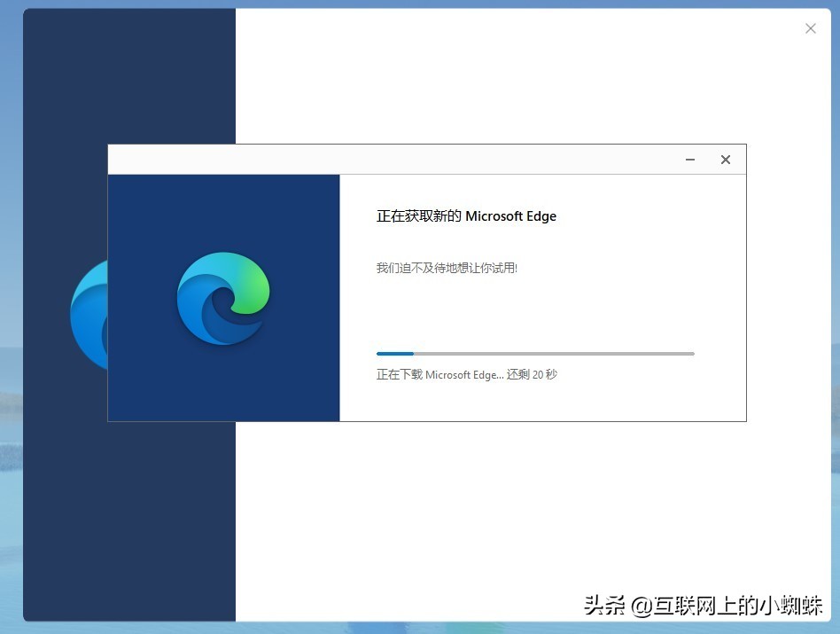This screenshot has width=840, height=634.
Task: Click the X icon on installer dialog
Action: coord(725,160)
